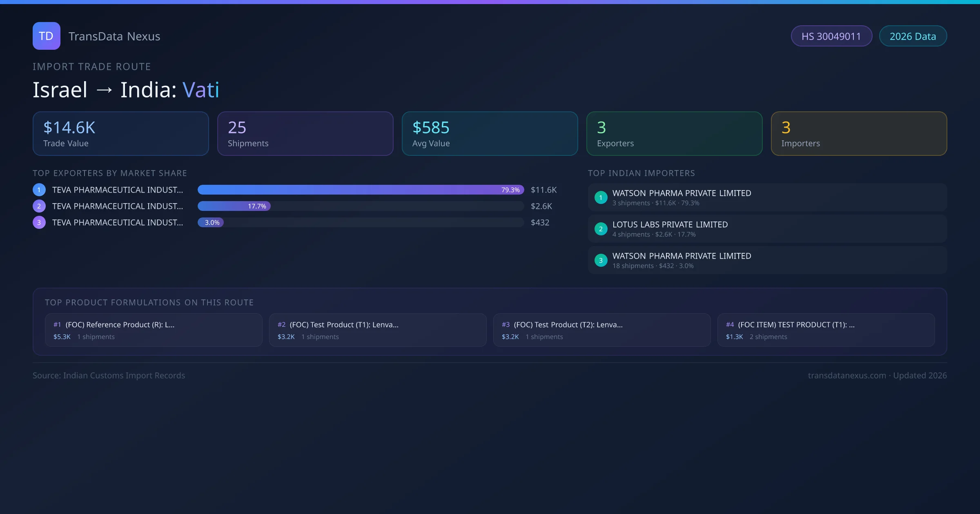The width and height of the screenshot is (980, 514).
Task: Open the $14.6K Trade Value card
Action: (120, 134)
